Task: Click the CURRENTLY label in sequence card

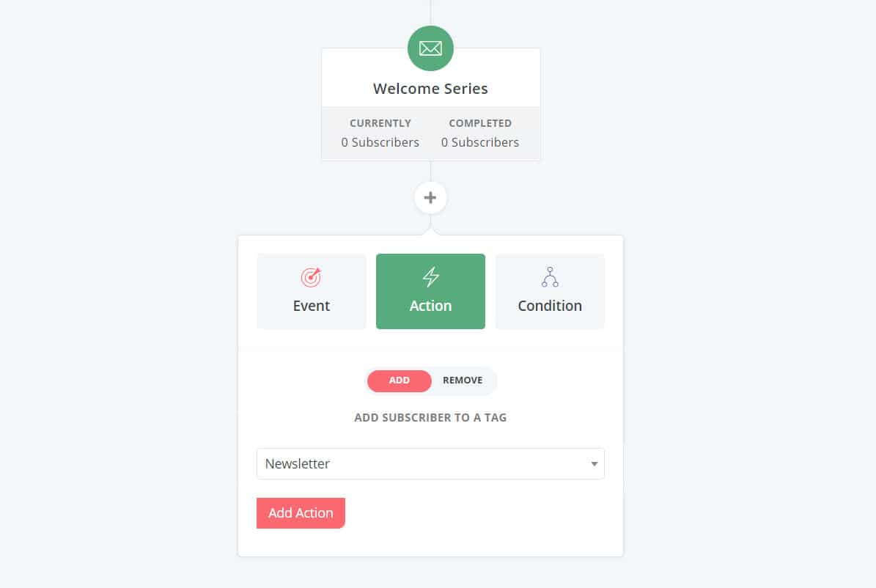Action: click(380, 123)
